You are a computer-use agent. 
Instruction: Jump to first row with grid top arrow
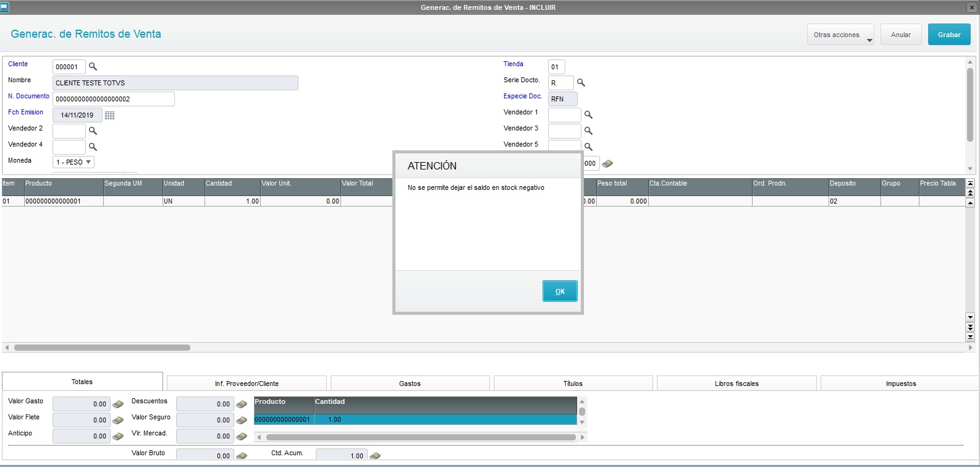pyautogui.click(x=970, y=183)
